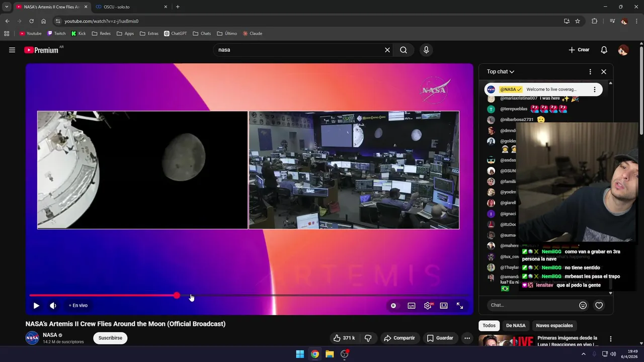Open the NASA channel name link
Screen dimensions: 644x362
[x=50, y=335]
